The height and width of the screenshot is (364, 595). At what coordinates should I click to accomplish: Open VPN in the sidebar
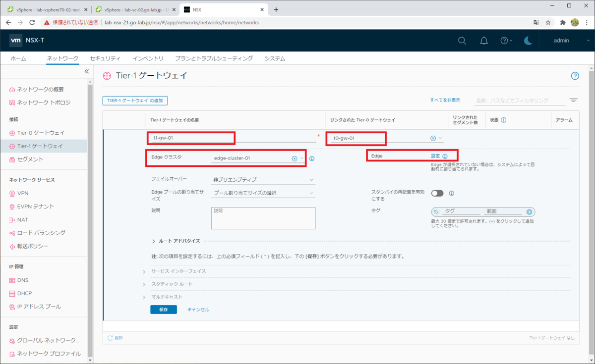click(23, 193)
